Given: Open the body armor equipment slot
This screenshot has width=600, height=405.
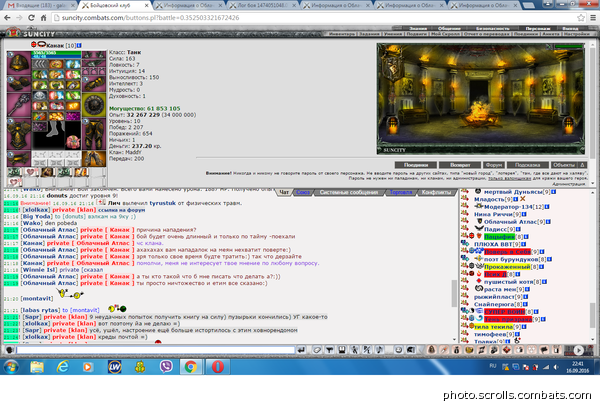Looking at the screenshot, I should pos(18,134).
